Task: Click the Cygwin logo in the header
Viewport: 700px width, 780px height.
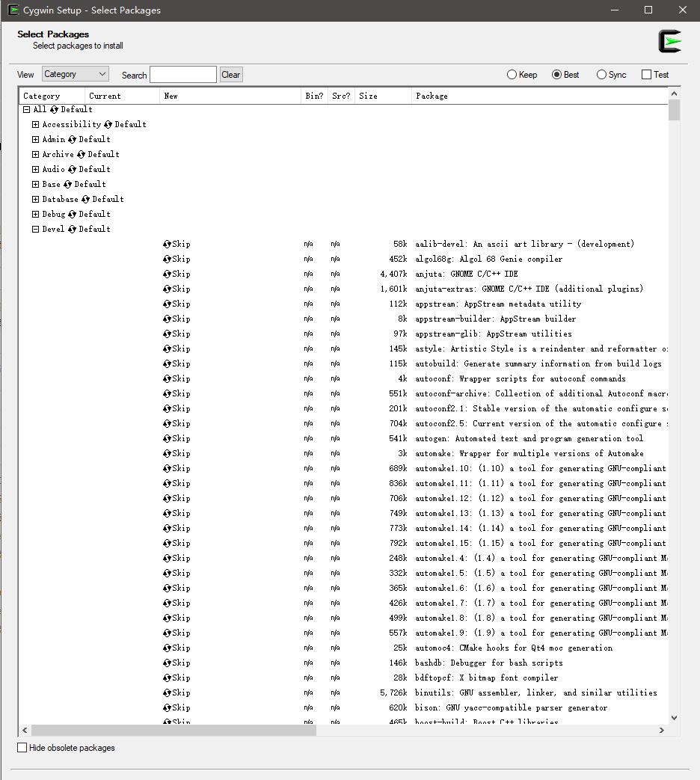Action: [x=670, y=41]
